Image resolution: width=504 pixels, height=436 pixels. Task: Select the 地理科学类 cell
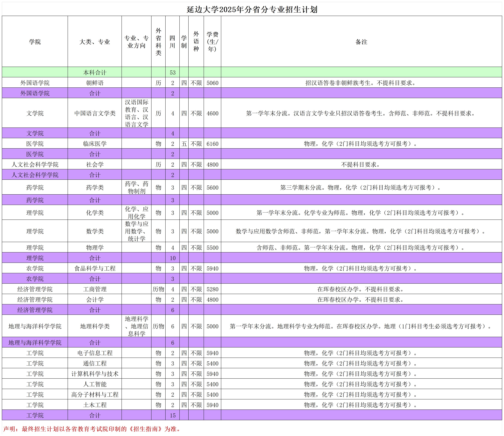95,326
